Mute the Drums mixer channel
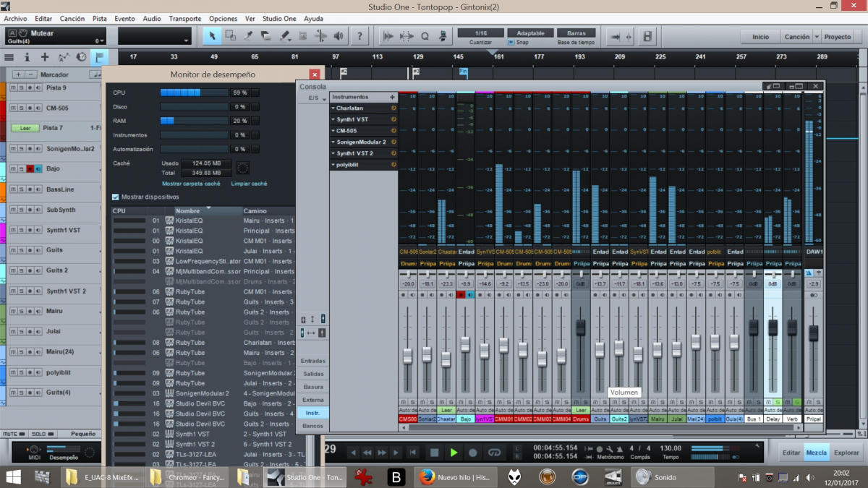This screenshot has width=868, height=488. pos(576,402)
